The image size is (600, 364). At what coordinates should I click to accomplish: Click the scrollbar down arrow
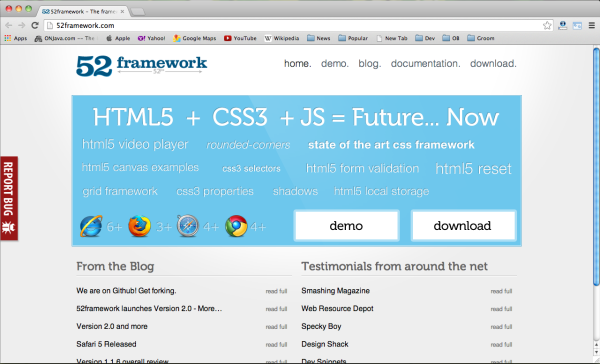[x=596, y=353]
